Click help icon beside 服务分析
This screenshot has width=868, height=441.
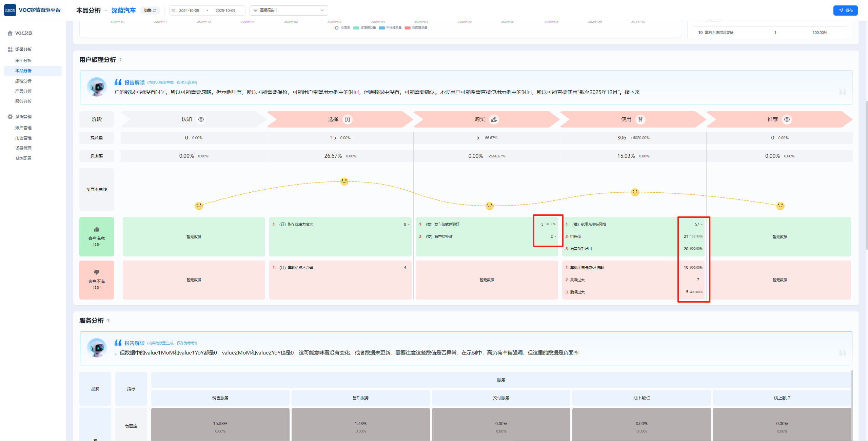tap(108, 321)
